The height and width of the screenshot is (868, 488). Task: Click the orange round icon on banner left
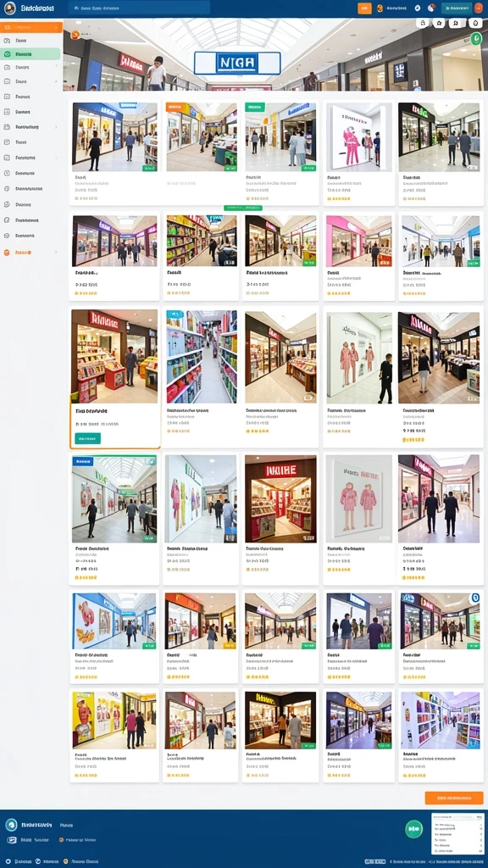coord(75,36)
